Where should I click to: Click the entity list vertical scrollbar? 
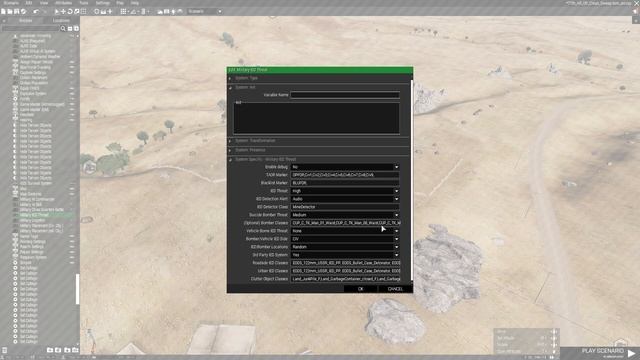click(78, 289)
